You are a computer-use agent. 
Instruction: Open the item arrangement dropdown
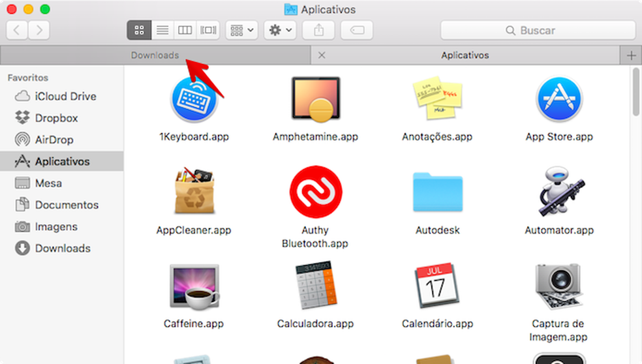(242, 30)
